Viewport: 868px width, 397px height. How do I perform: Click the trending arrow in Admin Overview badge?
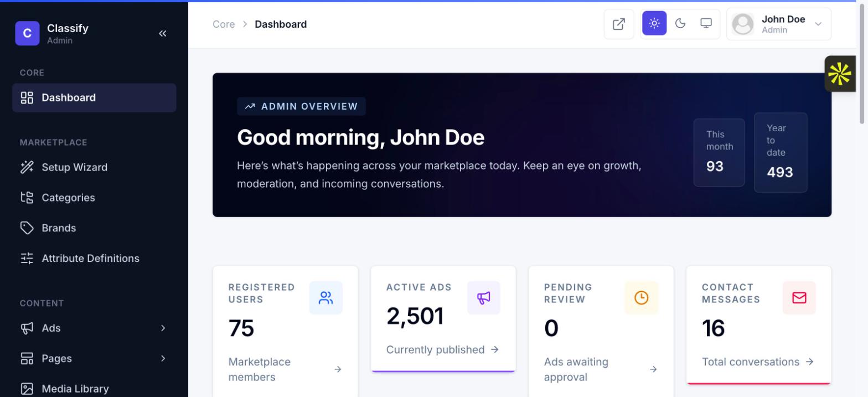pyautogui.click(x=250, y=106)
